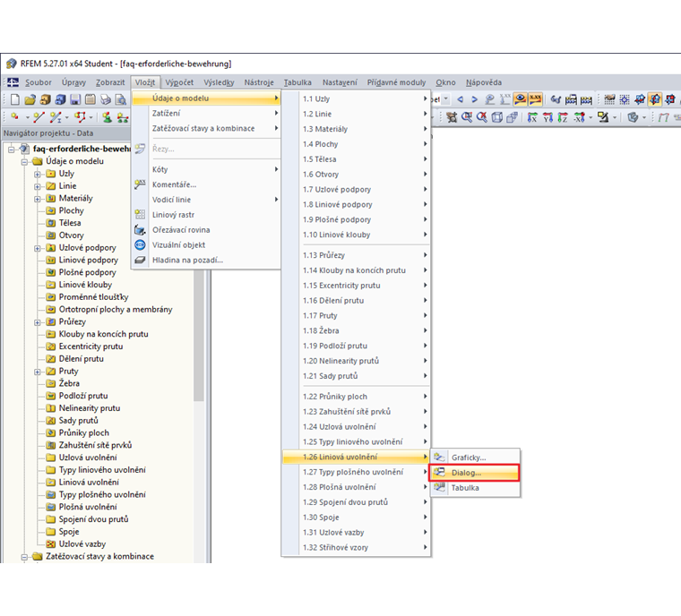Click Hladina na pozadí... menu entry
Image resolution: width=681 pixels, height=616 pixels.
point(206,261)
